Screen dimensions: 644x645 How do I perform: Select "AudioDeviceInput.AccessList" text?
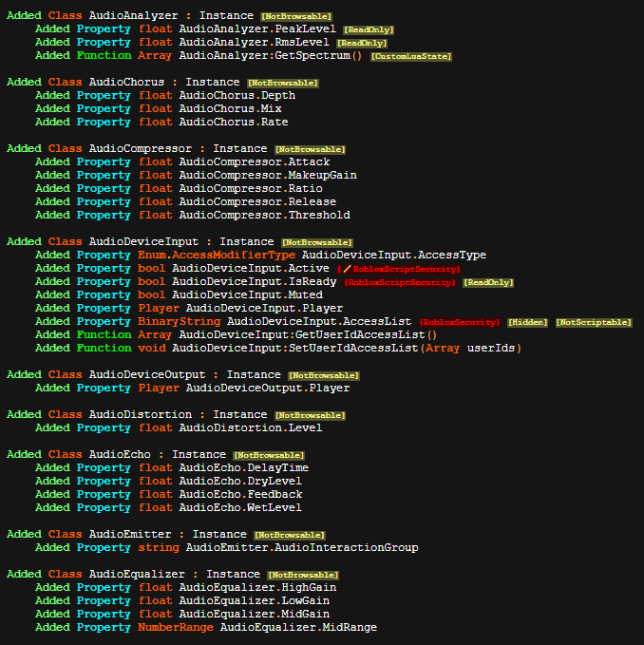coord(319,321)
